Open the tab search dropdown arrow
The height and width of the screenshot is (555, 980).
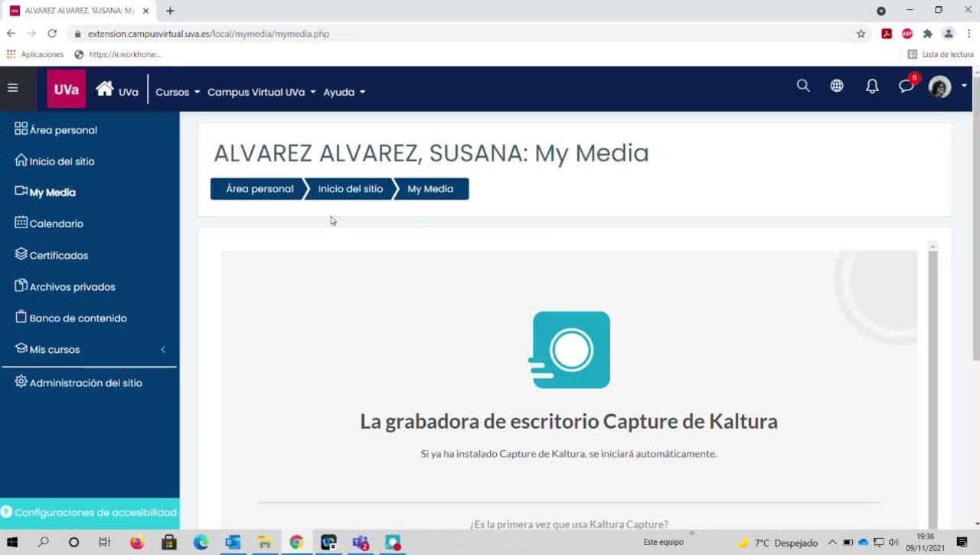880,11
